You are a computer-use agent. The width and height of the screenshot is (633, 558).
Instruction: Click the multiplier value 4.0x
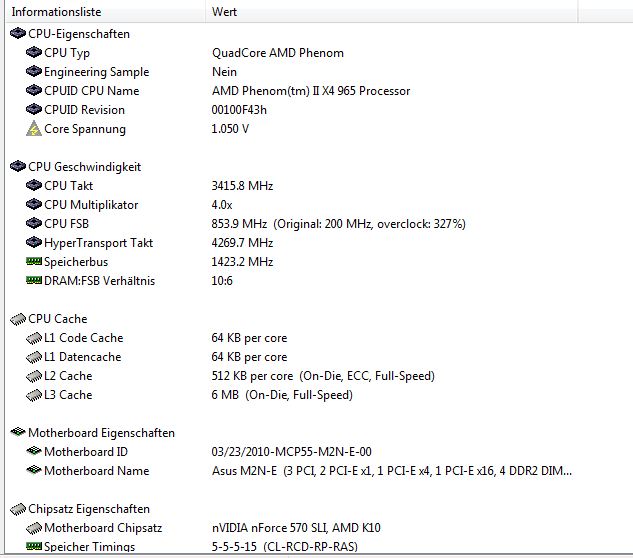pyautogui.click(x=222, y=205)
